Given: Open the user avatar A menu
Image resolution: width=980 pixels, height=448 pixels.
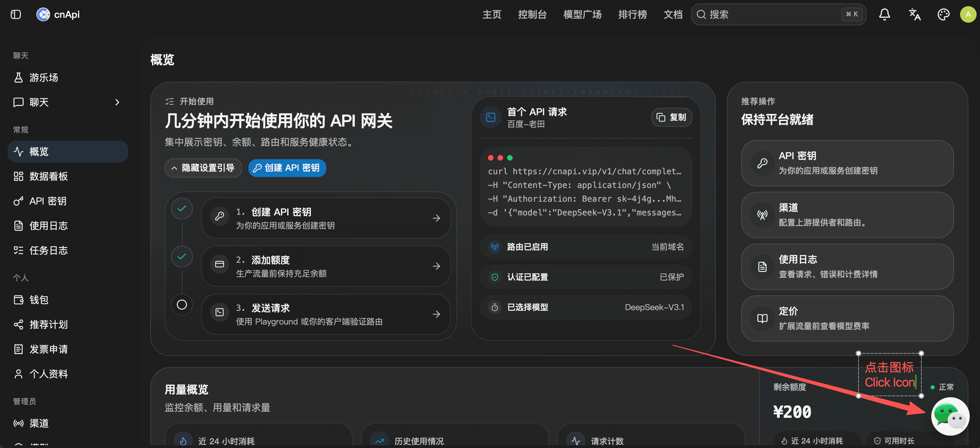Looking at the screenshot, I should coord(968,14).
